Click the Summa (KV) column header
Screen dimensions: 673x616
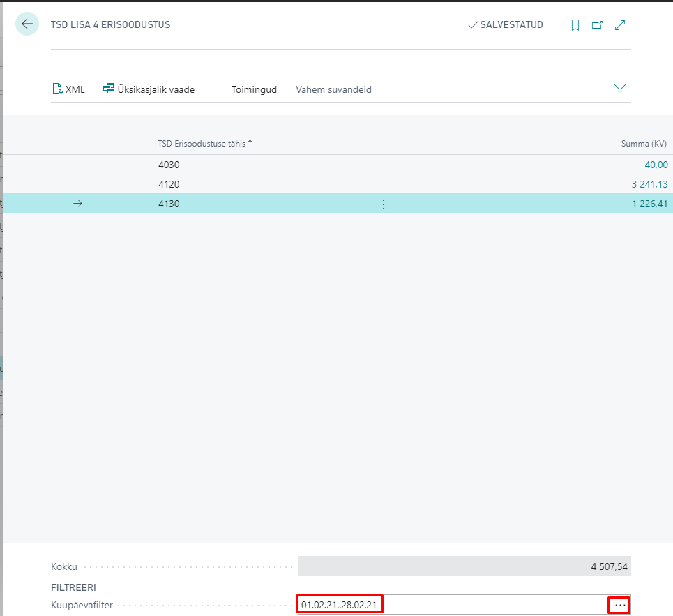(x=644, y=144)
